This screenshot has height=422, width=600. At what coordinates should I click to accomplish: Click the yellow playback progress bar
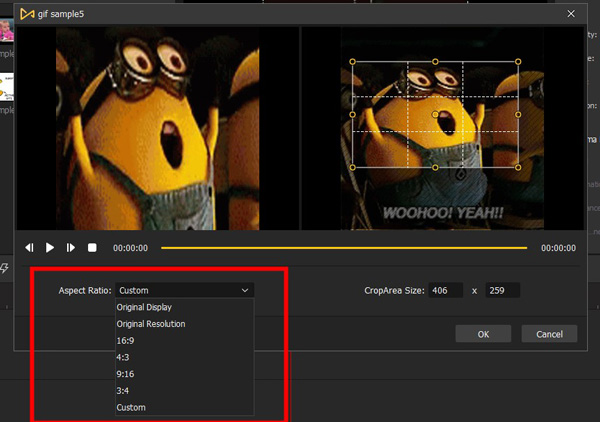click(344, 248)
